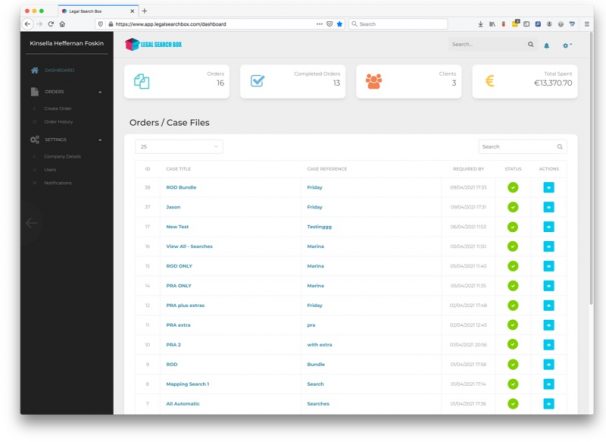The width and height of the screenshot is (606, 442).
Task: Open a new browser tab with plus
Action: click(x=145, y=11)
